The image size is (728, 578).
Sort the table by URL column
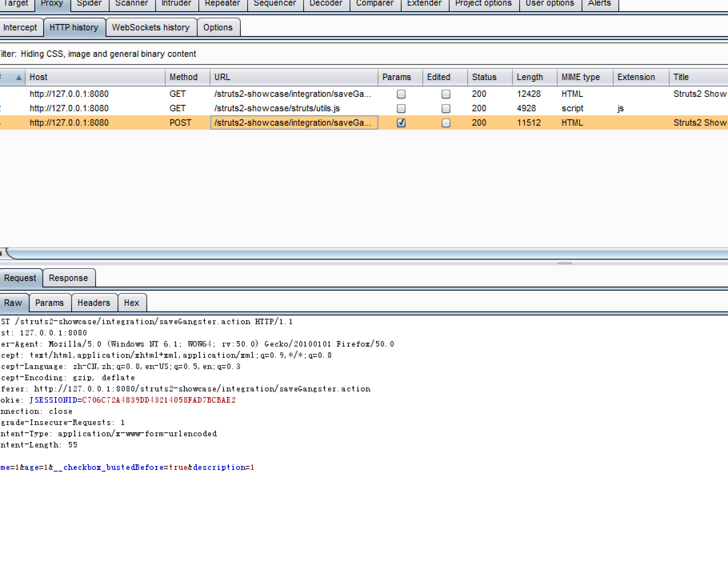coord(294,77)
